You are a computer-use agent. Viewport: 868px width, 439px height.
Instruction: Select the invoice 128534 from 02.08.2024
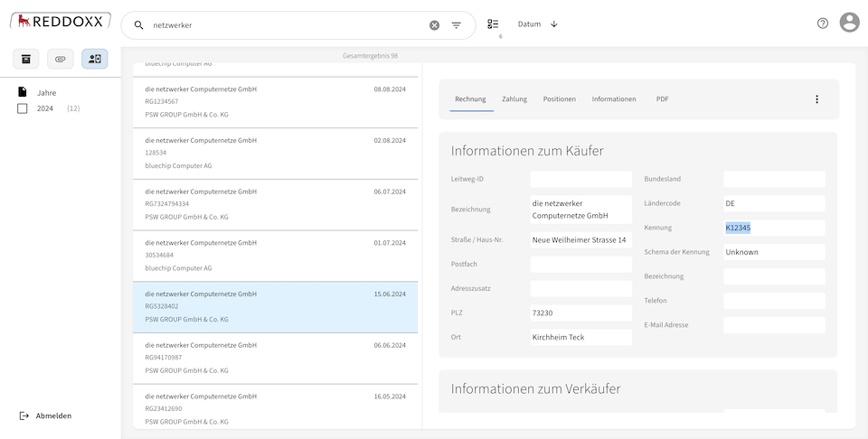(x=275, y=154)
